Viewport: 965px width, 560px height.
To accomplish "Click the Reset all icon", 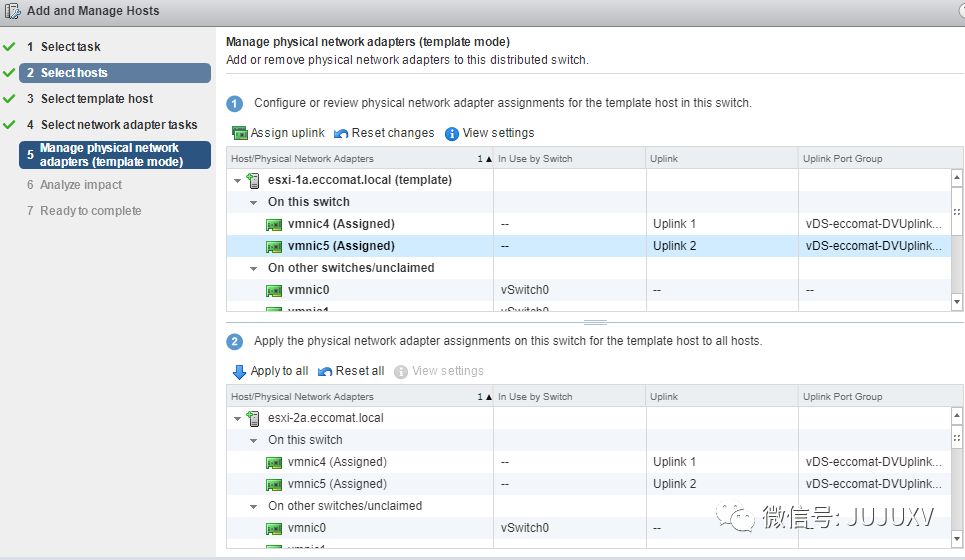I will click(325, 371).
